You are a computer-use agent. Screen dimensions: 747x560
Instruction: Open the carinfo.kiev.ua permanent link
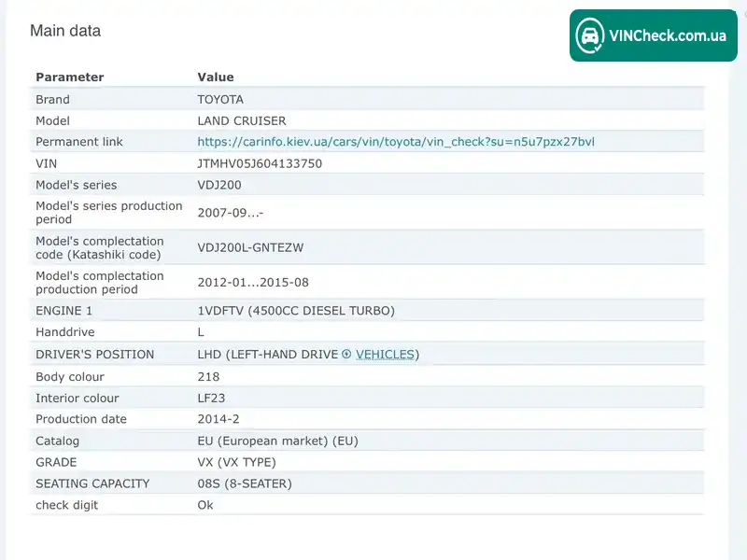pos(396,142)
